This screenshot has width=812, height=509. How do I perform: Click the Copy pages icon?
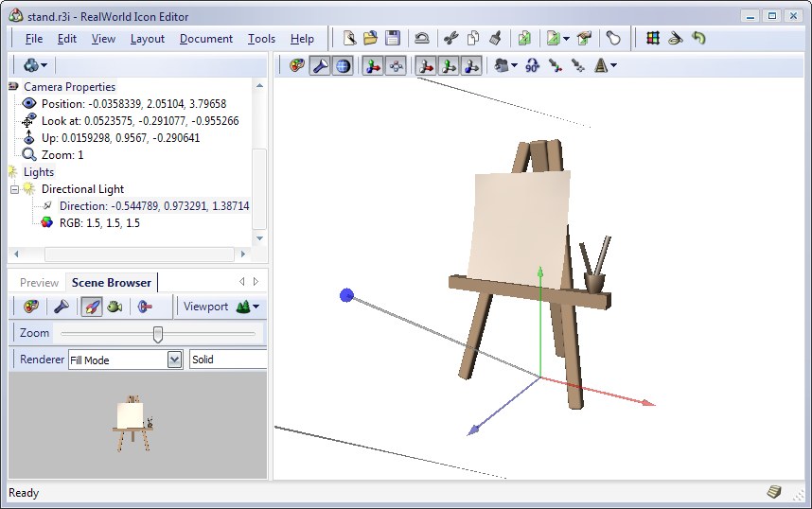pos(473,39)
